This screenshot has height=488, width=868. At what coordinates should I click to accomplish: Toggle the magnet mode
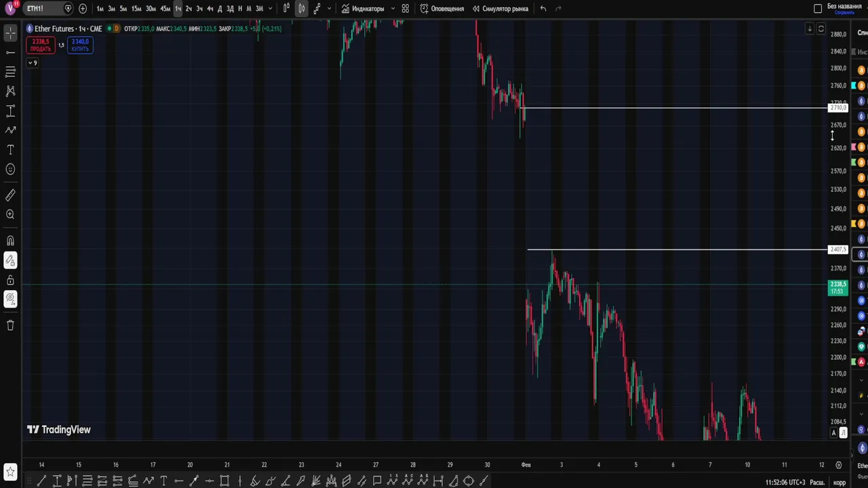pos(10,241)
